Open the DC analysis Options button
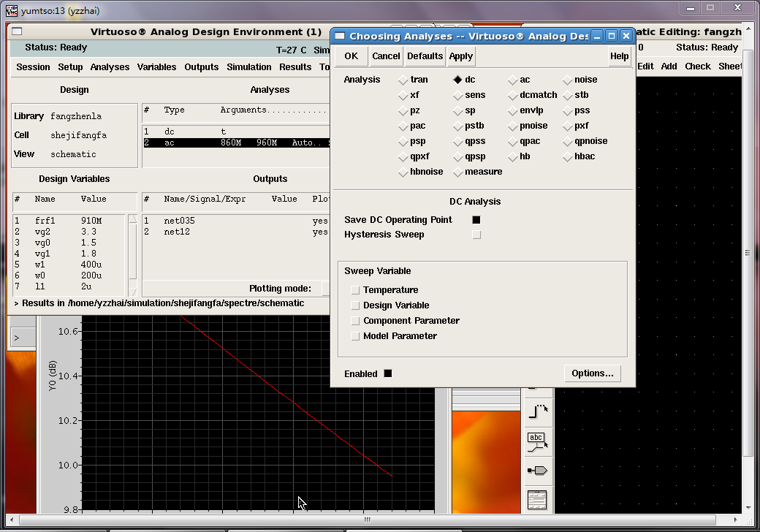The width and height of the screenshot is (760, 532). (592, 373)
